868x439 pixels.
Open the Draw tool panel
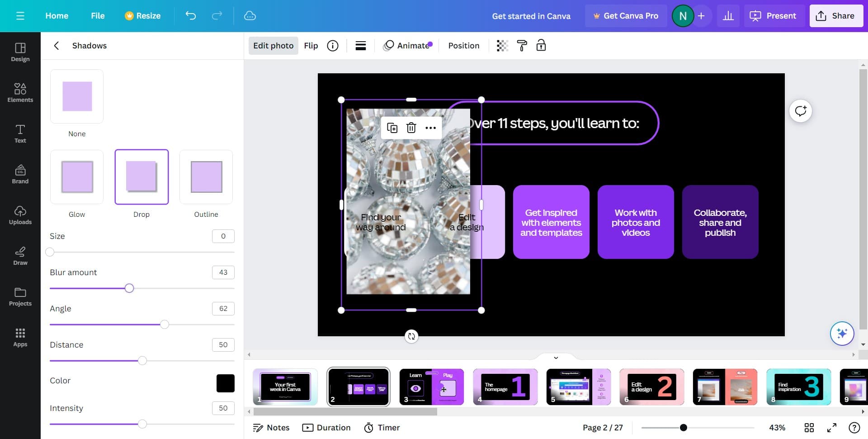20,255
